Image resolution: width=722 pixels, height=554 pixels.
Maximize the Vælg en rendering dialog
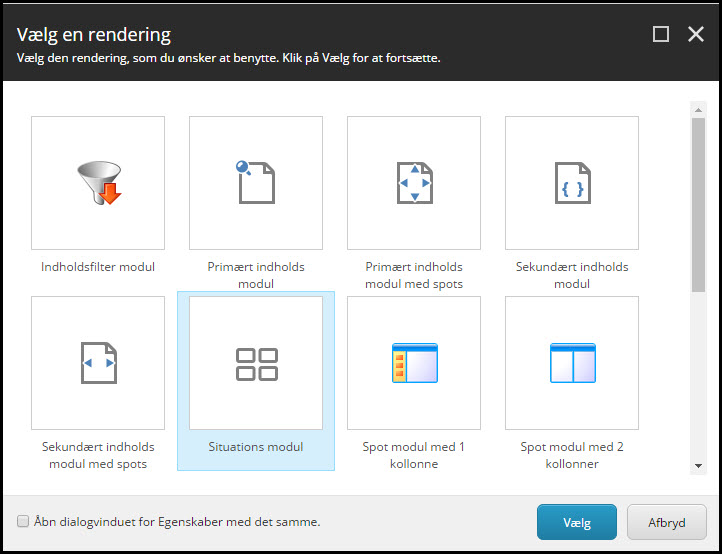pos(660,34)
